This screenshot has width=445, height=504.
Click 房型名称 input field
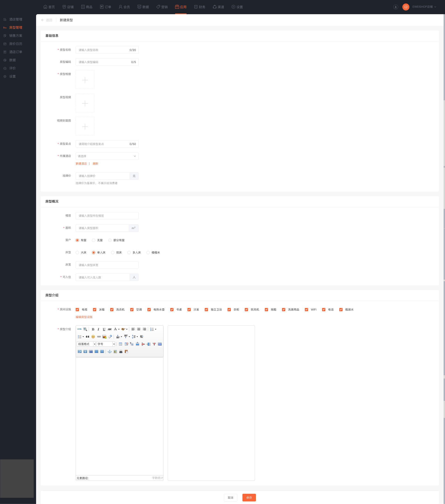tap(107, 50)
